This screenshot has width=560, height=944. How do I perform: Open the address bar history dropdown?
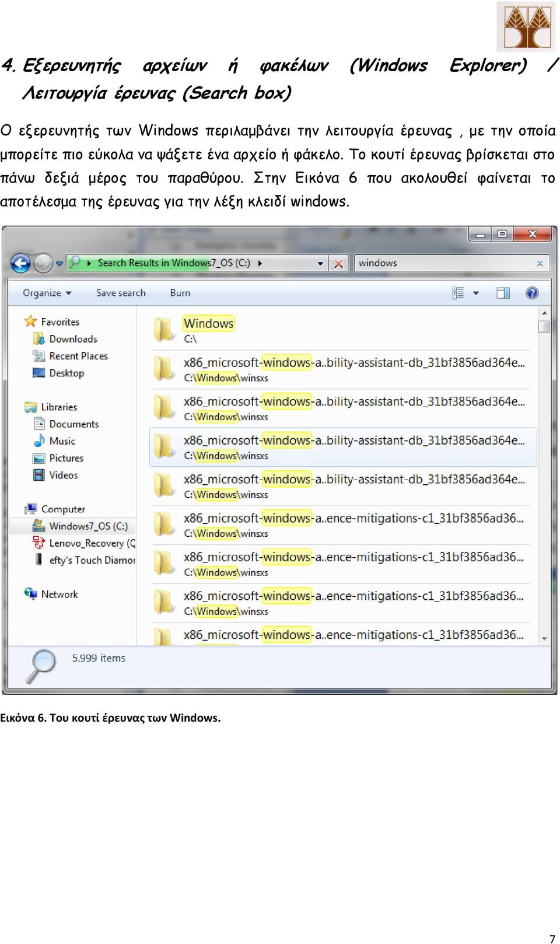coord(320,264)
